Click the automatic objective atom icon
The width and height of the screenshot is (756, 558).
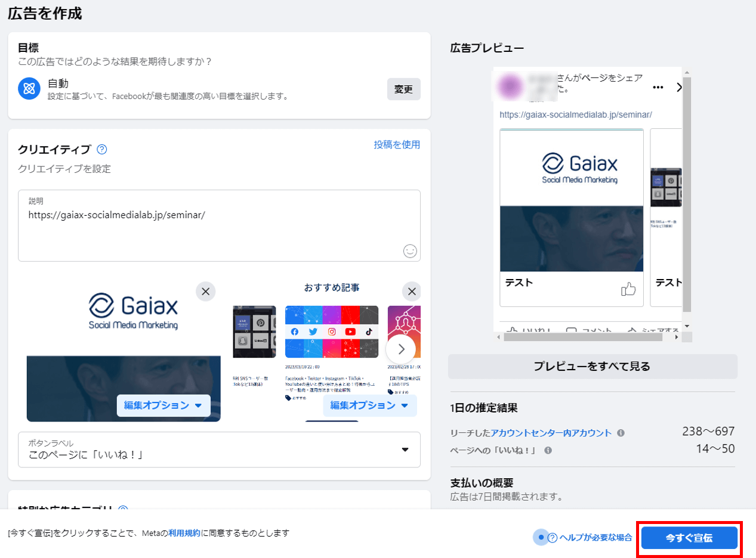click(29, 89)
